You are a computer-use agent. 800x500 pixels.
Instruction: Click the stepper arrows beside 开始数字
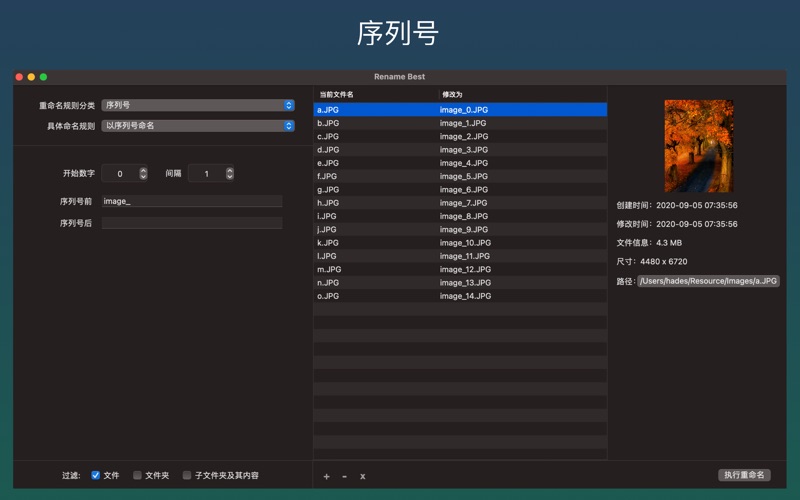(x=143, y=173)
